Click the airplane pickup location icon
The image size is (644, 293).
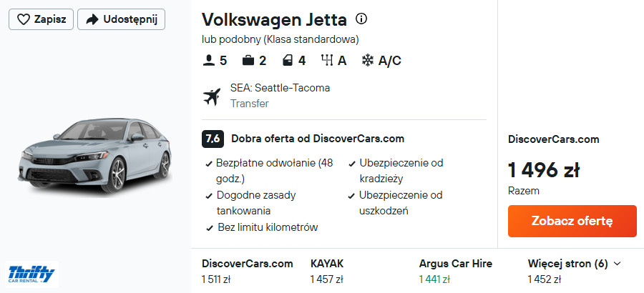click(212, 96)
